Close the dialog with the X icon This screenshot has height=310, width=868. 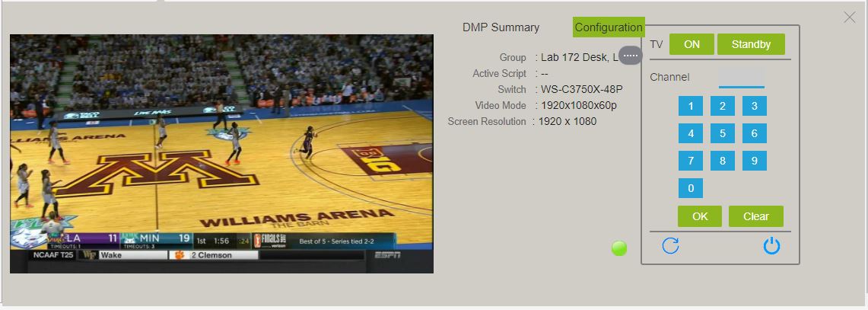pyautogui.click(x=849, y=18)
